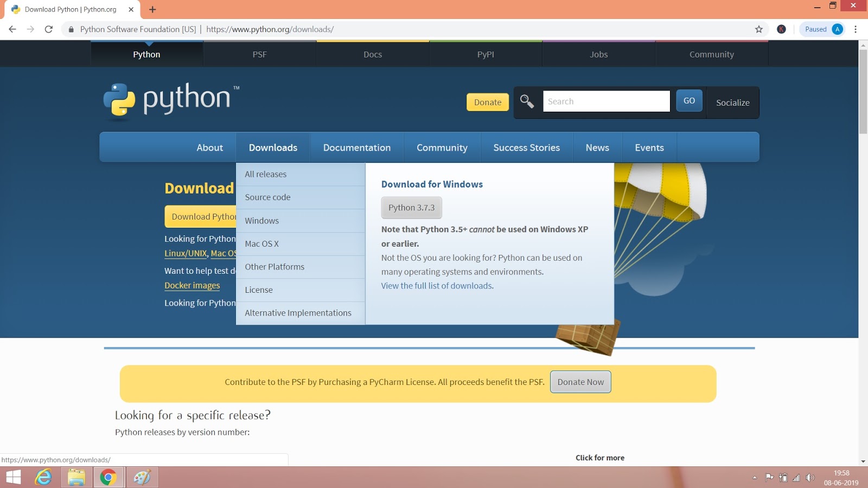868x488 pixels.
Task: Choose All releases from Downloads menu
Action: point(301,175)
